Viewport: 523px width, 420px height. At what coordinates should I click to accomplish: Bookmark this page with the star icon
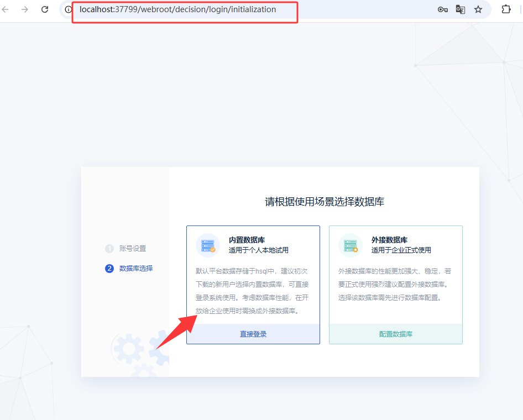point(478,9)
